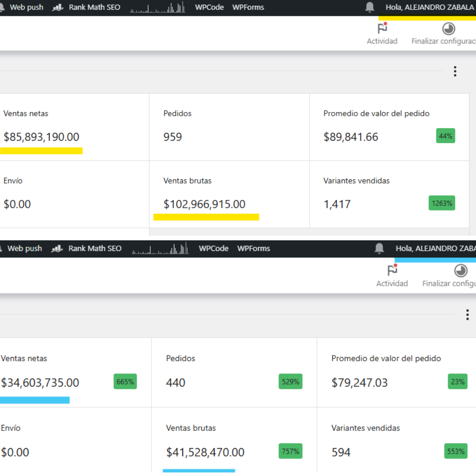
Task: Open Ventas netas card showing $85,893,190.00
Action: (x=74, y=127)
